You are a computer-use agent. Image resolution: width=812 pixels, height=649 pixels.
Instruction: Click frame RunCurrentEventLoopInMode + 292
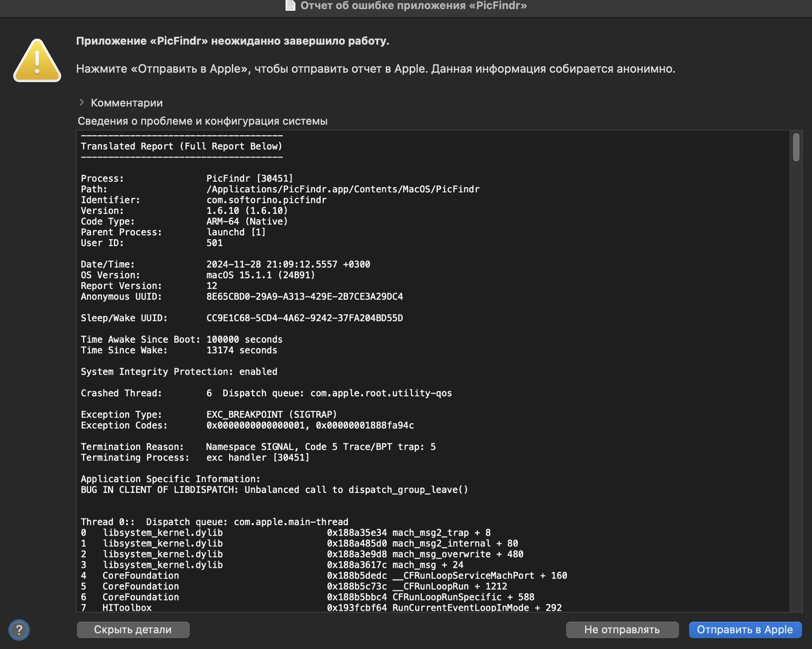click(321, 607)
